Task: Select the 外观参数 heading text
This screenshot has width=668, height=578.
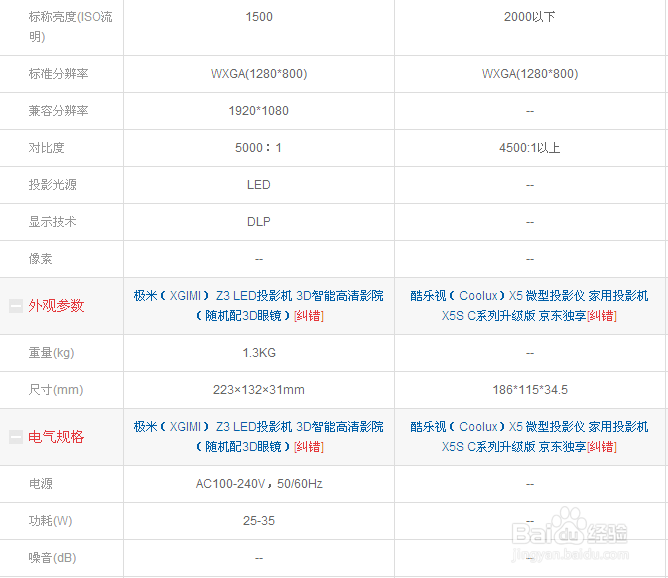Action: click(56, 306)
